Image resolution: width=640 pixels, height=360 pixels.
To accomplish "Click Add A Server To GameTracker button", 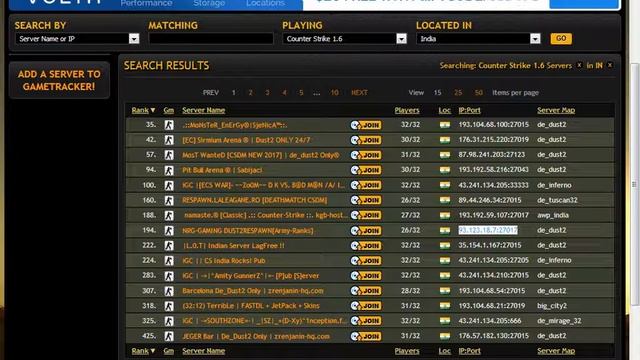I will 59,80.
